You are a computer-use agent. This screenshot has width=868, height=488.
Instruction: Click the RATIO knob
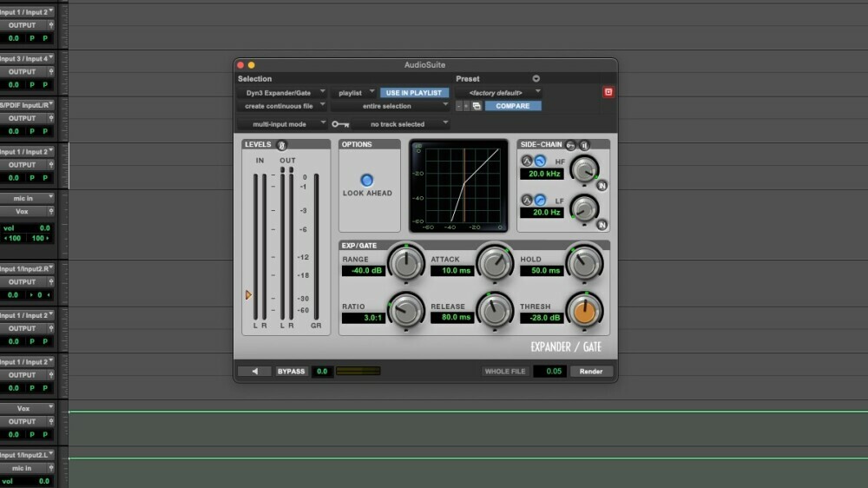(405, 311)
